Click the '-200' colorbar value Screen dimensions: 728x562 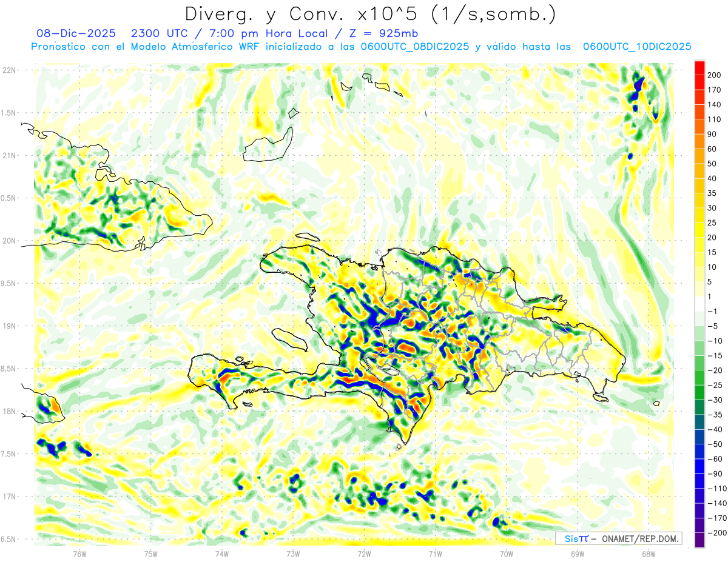[717, 533]
